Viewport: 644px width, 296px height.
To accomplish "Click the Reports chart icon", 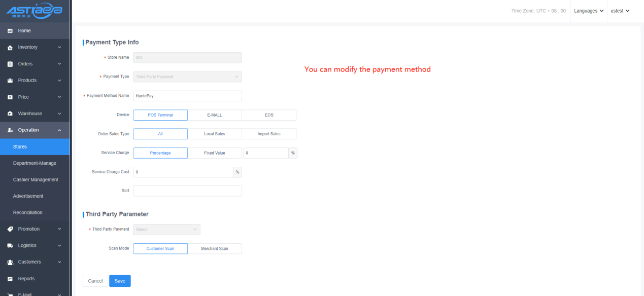I will pyautogui.click(x=10, y=279).
